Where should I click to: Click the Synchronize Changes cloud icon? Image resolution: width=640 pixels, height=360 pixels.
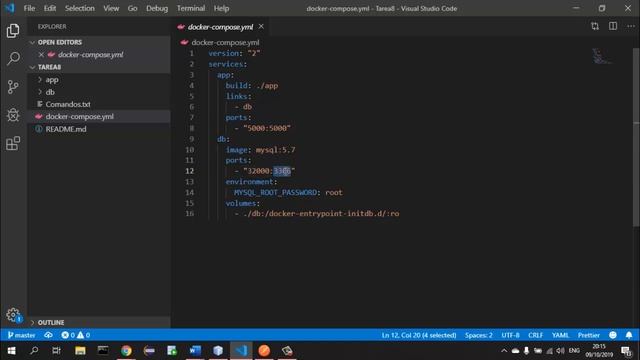click(49, 335)
